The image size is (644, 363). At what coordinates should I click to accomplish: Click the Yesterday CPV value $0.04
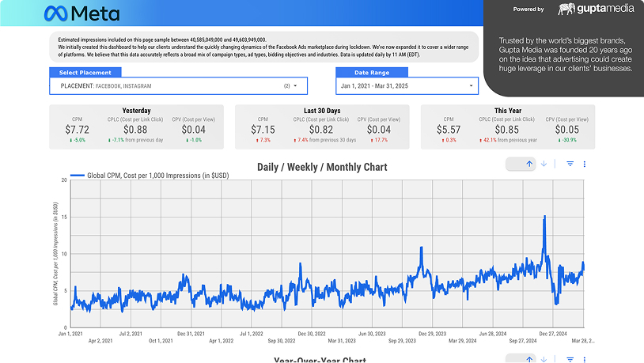(194, 130)
